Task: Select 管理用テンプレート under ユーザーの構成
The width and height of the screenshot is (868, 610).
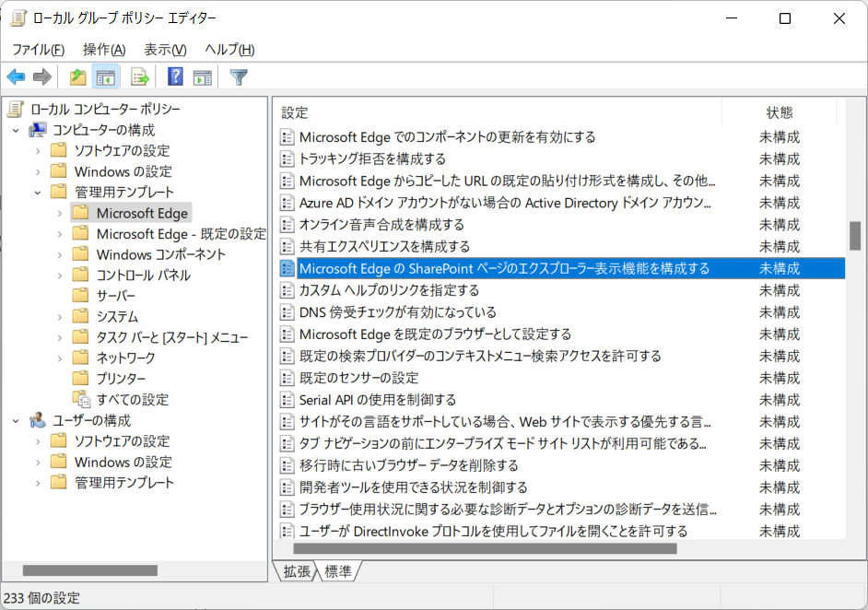Action: [x=124, y=483]
